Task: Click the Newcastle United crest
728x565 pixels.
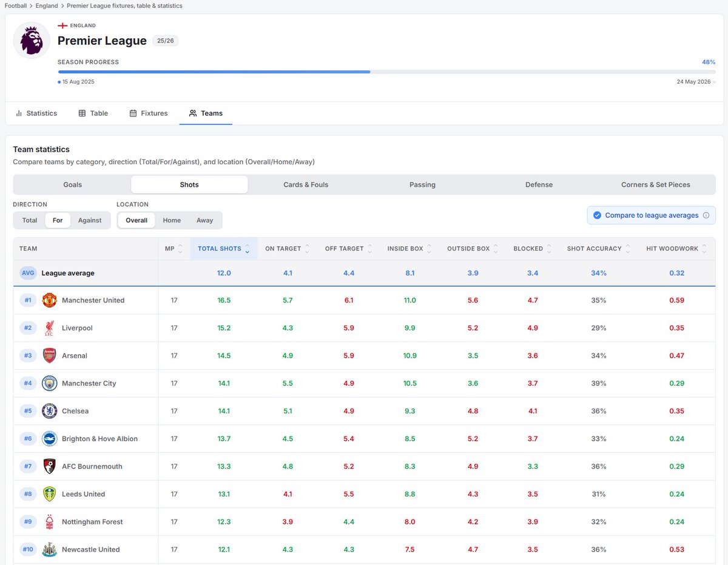Action: 49,550
